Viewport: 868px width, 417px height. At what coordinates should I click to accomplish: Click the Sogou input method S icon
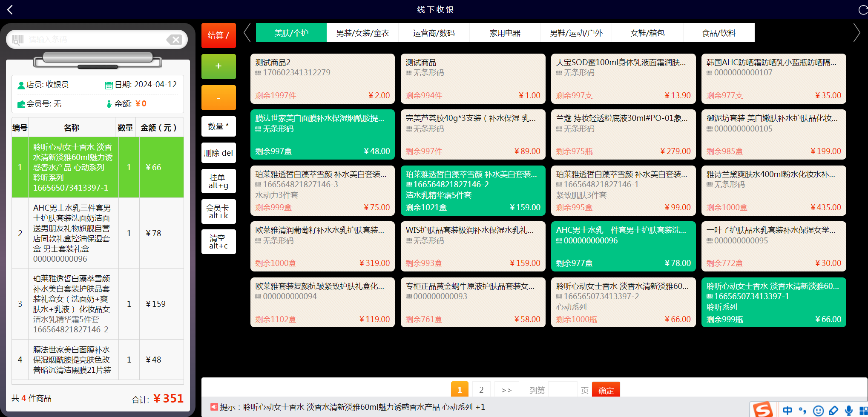click(762, 410)
